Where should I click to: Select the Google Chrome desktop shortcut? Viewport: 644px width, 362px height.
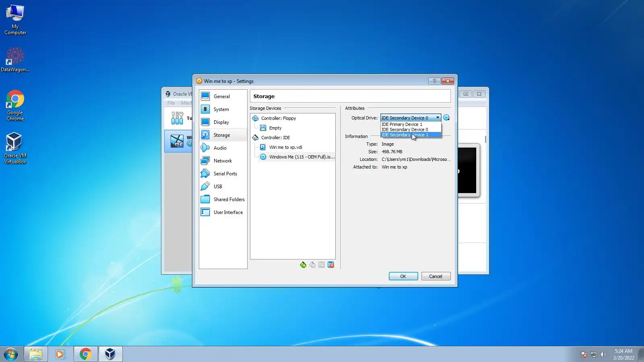[15, 106]
